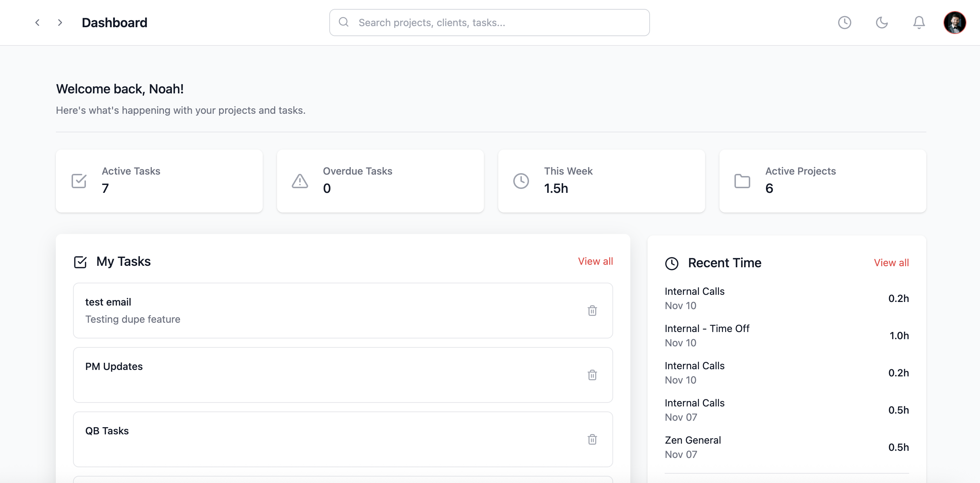
Task: Click the Active Projects folder icon
Action: (741, 181)
